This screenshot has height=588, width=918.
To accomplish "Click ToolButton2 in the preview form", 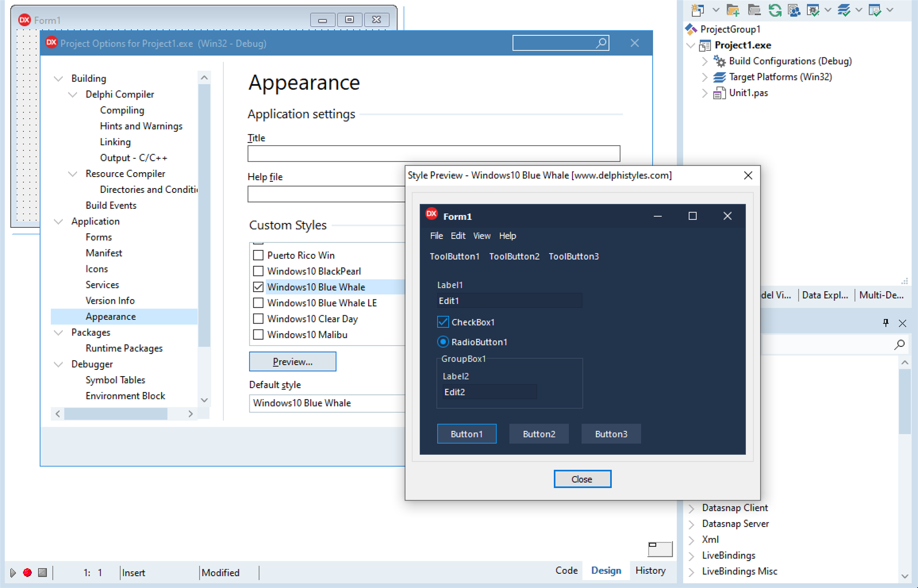I will click(x=514, y=256).
